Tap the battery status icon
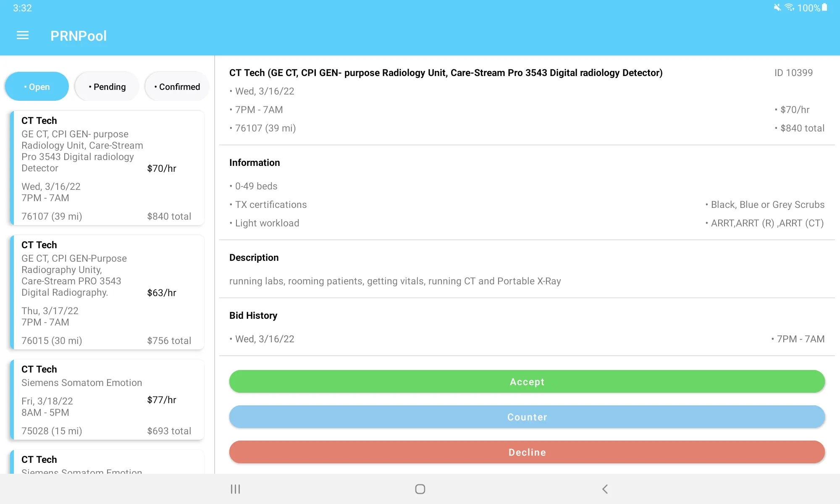The width and height of the screenshot is (840, 504). (824, 8)
